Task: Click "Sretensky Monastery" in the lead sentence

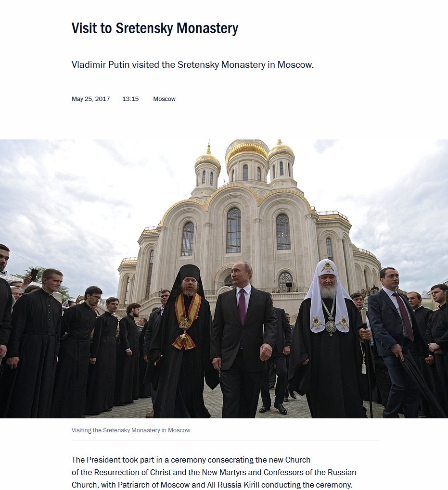Action: coord(221,65)
